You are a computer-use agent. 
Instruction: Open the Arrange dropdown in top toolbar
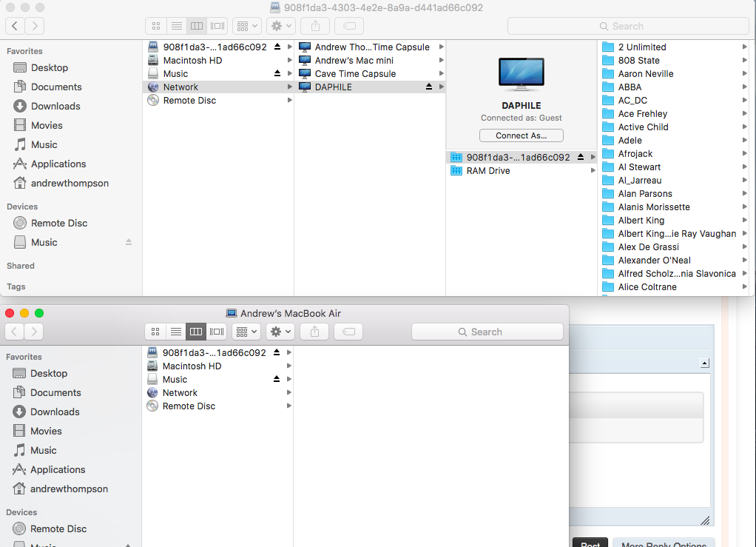[x=246, y=26]
